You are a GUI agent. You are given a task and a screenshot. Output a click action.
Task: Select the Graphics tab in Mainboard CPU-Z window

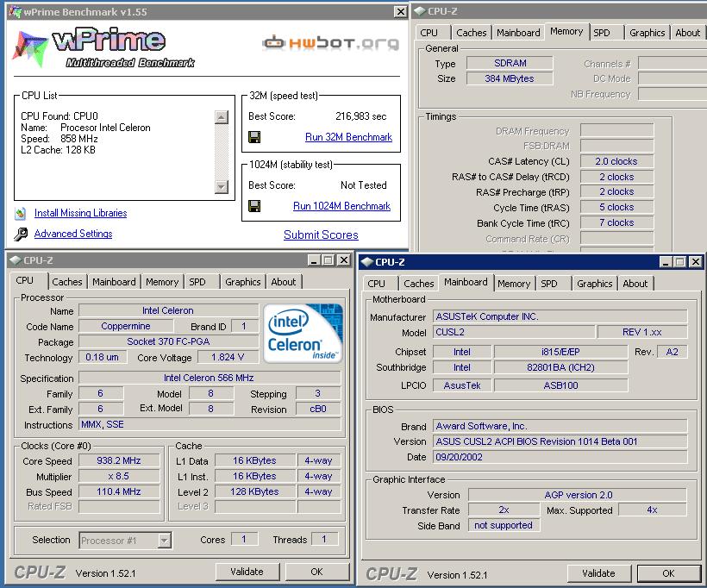click(594, 284)
